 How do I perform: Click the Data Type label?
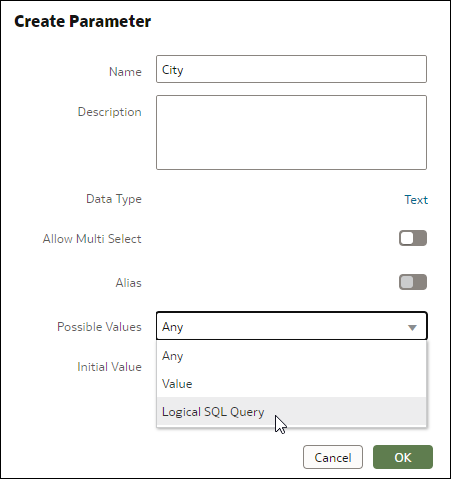tap(114, 199)
